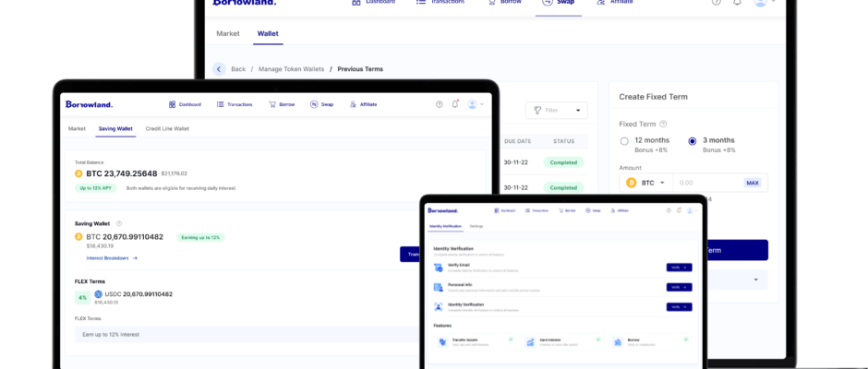Viewport: 868px width, 369px height.
Task: Open Transactions list icon on left tablet
Action: click(x=220, y=104)
